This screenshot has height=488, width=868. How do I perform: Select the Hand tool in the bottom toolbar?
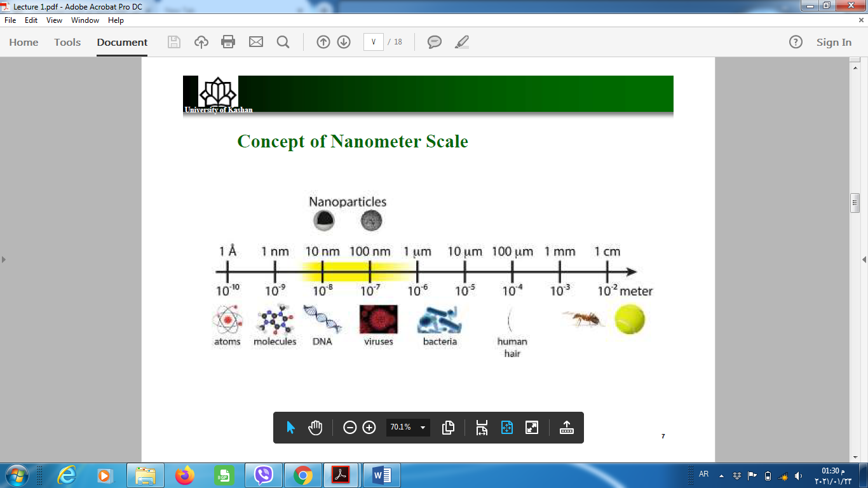(315, 428)
